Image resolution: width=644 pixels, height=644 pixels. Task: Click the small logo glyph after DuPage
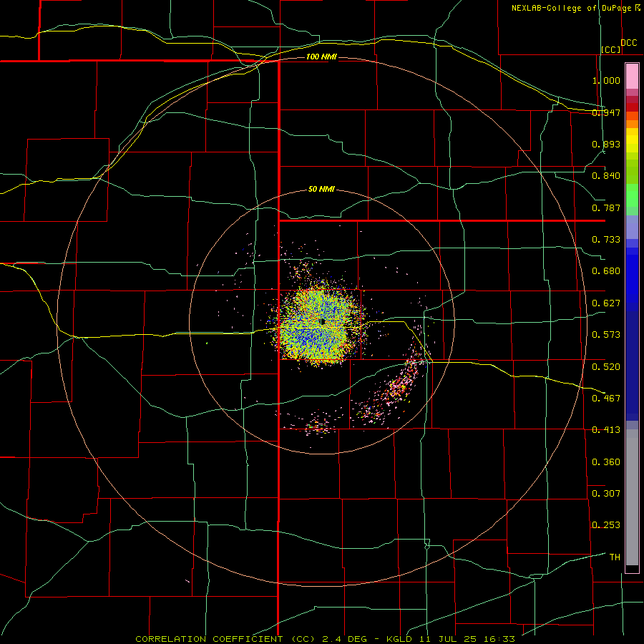638,8
